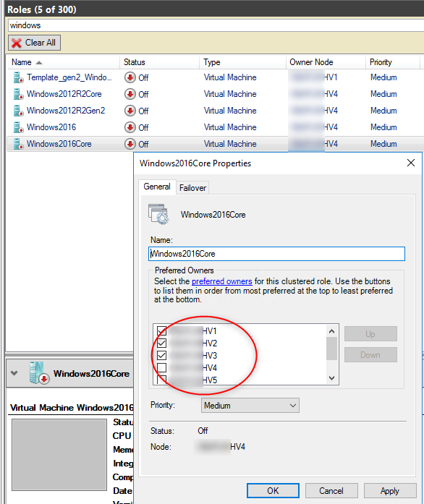The height and width of the screenshot is (504, 424).
Task: Click the preferred owners list scrollbar thumb
Action: pyautogui.click(x=331, y=349)
